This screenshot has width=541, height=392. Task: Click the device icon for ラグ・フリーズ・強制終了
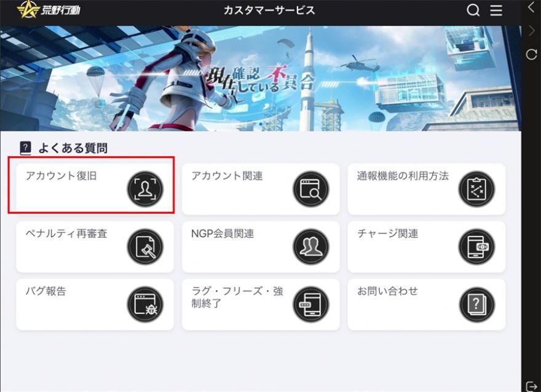[x=311, y=304]
